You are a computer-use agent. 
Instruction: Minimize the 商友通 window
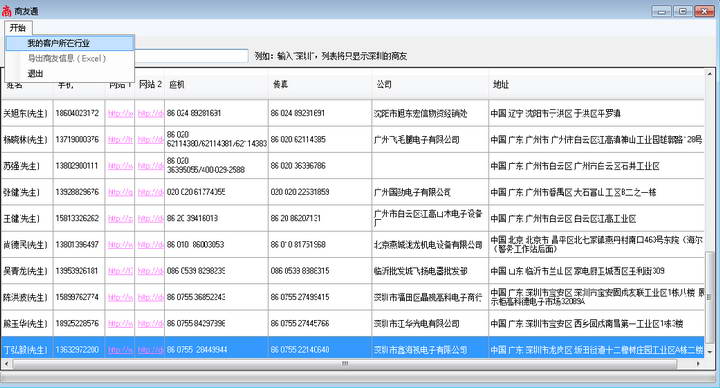click(x=661, y=11)
